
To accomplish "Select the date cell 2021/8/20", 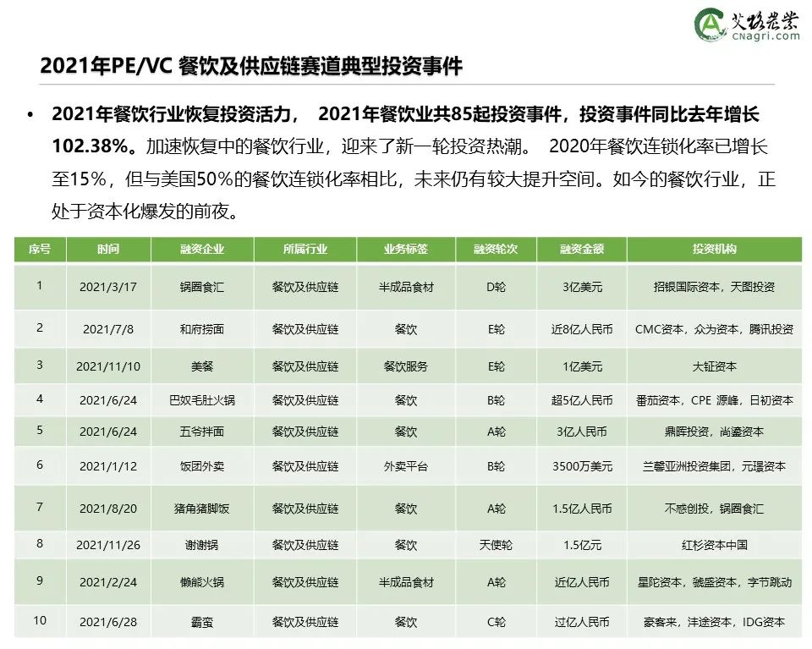I will point(108,509).
